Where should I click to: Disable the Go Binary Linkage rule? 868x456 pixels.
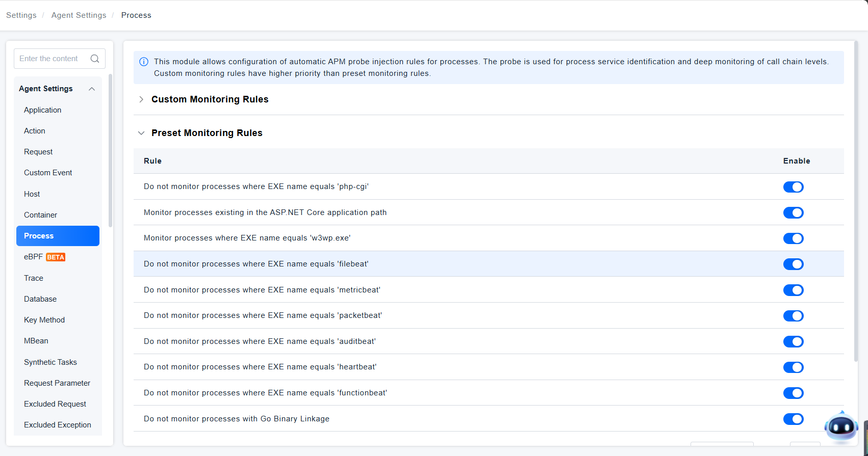point(793,419)
